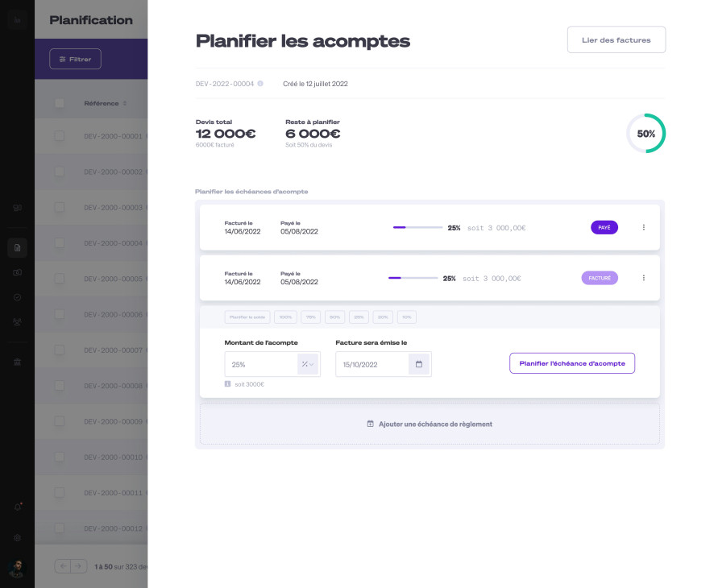
Task: Click the calendar icon in date field
Action: (419, 364)
